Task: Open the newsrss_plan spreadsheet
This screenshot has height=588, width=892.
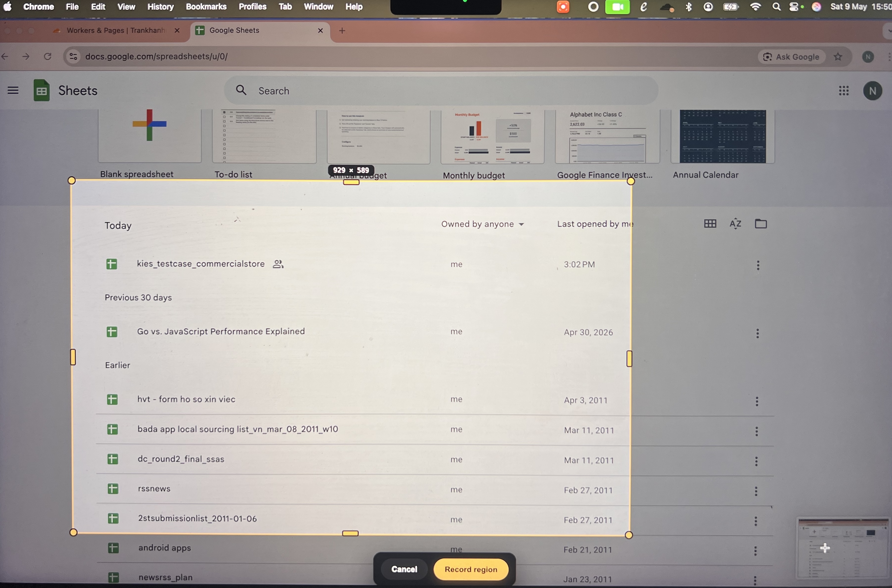Action: tap(165, 577)
